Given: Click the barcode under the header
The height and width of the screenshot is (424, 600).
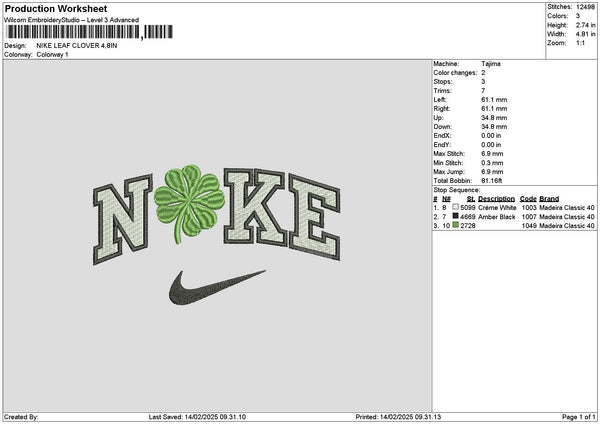Looking at the screenshot, I should point(89,32).
